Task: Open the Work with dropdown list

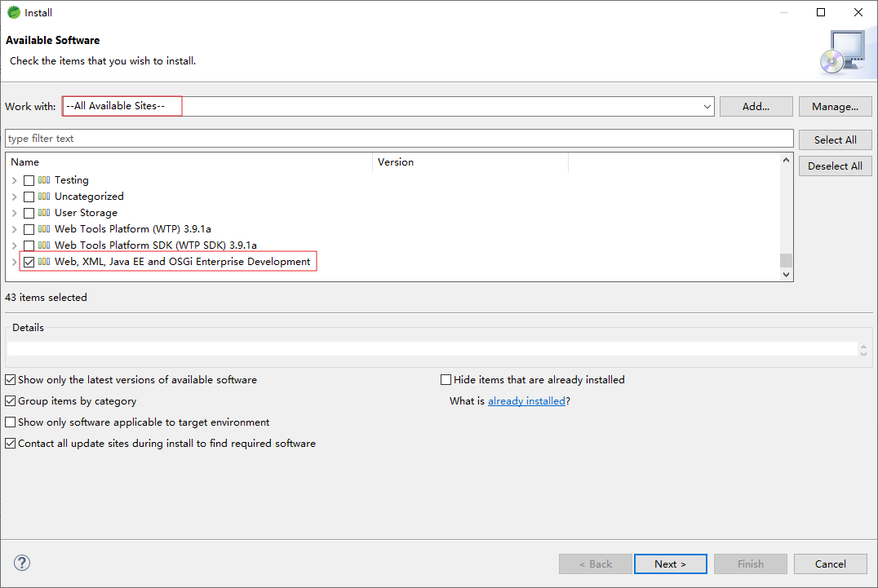Action: (707, 106)
